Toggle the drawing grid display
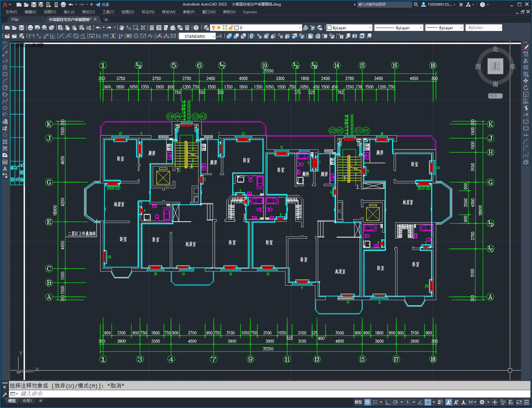 [x=368, y=402]
